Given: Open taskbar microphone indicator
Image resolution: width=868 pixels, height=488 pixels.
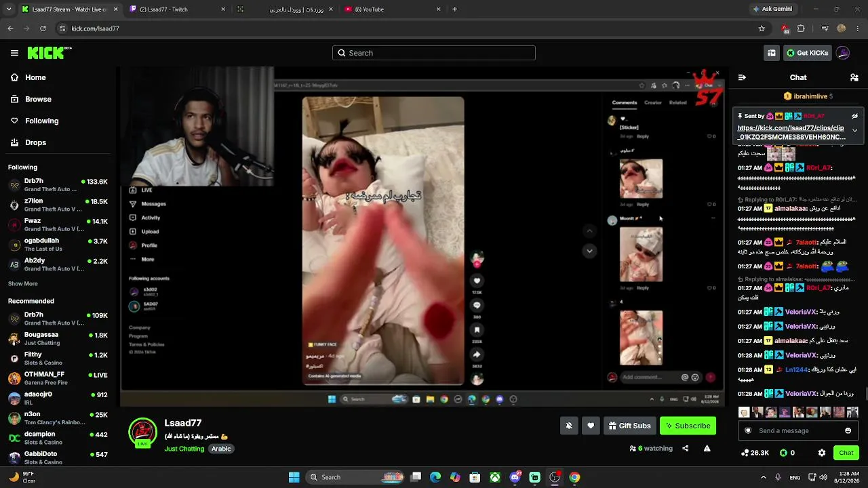Looking at the screenshot, I should [778, 477].
